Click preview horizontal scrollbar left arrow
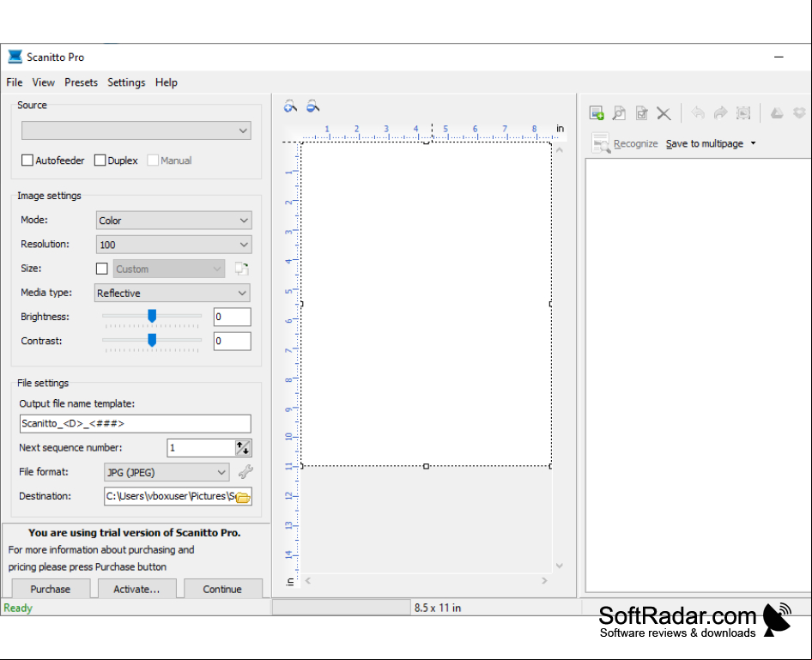 (x=308, y=581)
